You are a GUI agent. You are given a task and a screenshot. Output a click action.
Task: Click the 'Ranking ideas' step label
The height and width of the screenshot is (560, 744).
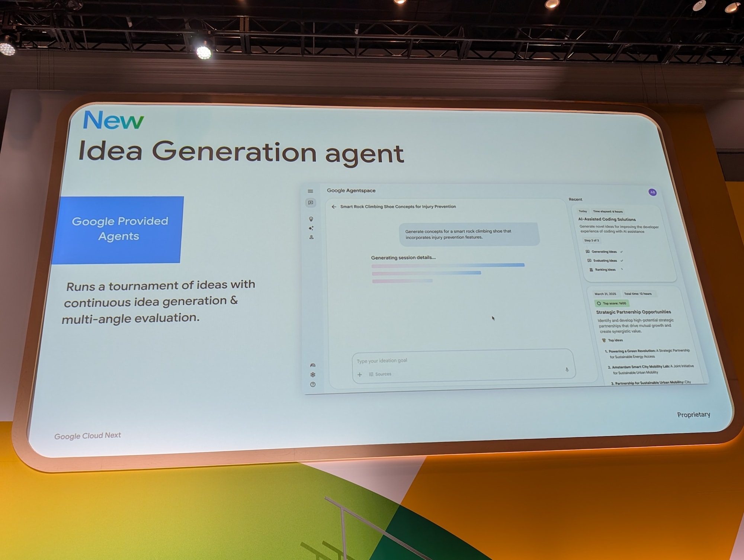[605, 270]
